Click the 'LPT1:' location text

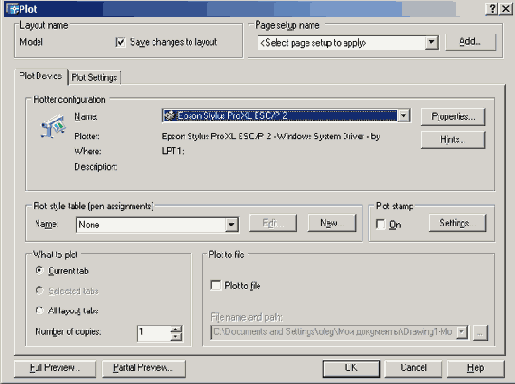pyautogui.click(x=173, y=151)
